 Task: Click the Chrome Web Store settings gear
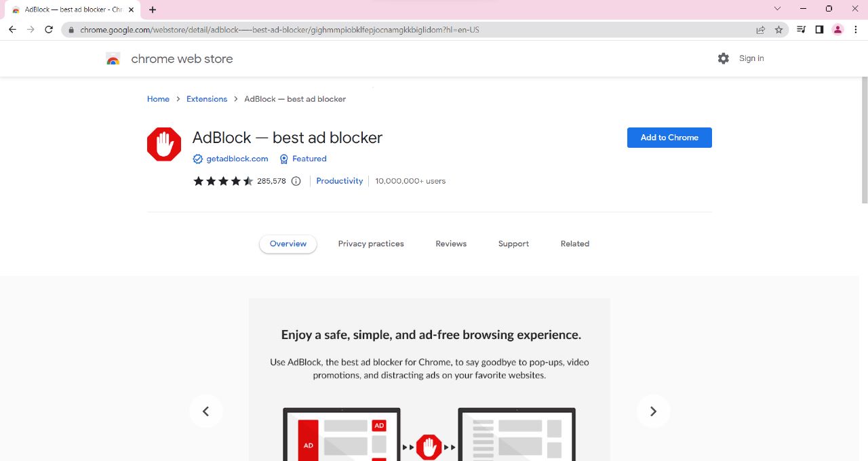coord(723,58)
